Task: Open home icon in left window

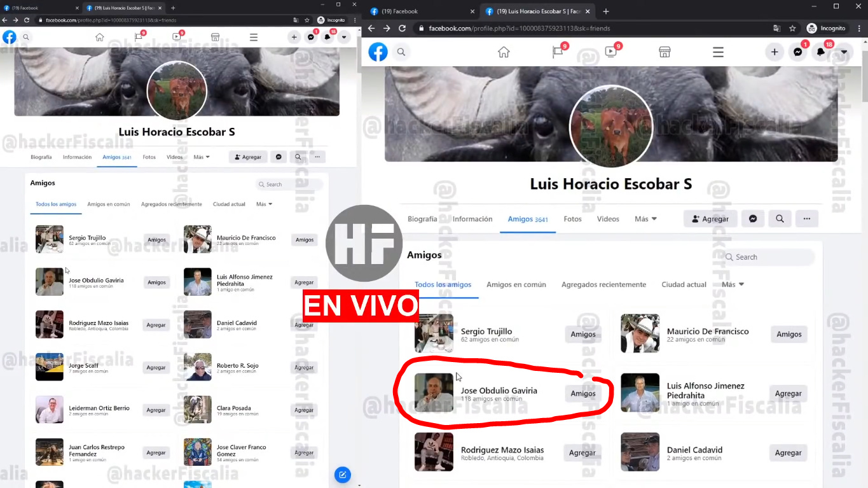Action: pyautogui.click(x=99, y=37)
